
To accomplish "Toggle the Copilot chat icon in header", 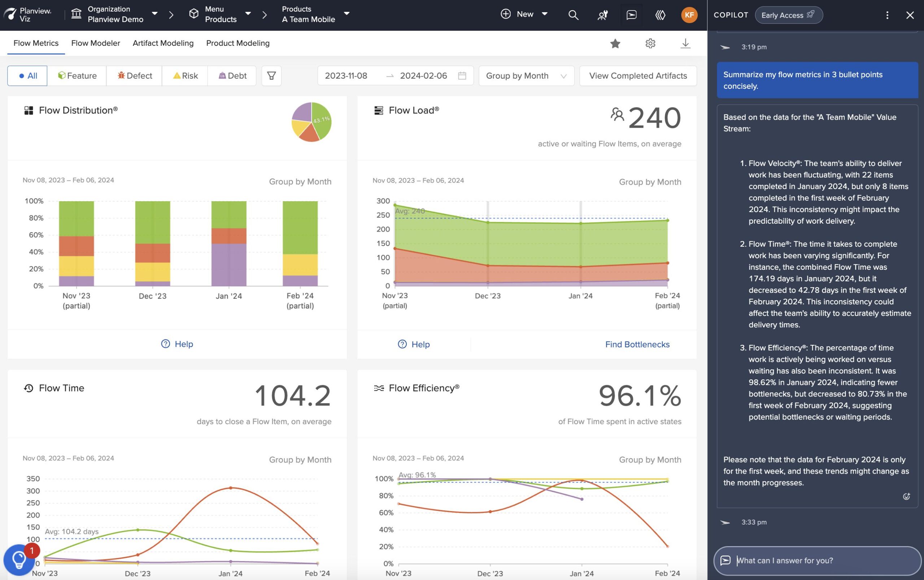I will tap(631, 15).
